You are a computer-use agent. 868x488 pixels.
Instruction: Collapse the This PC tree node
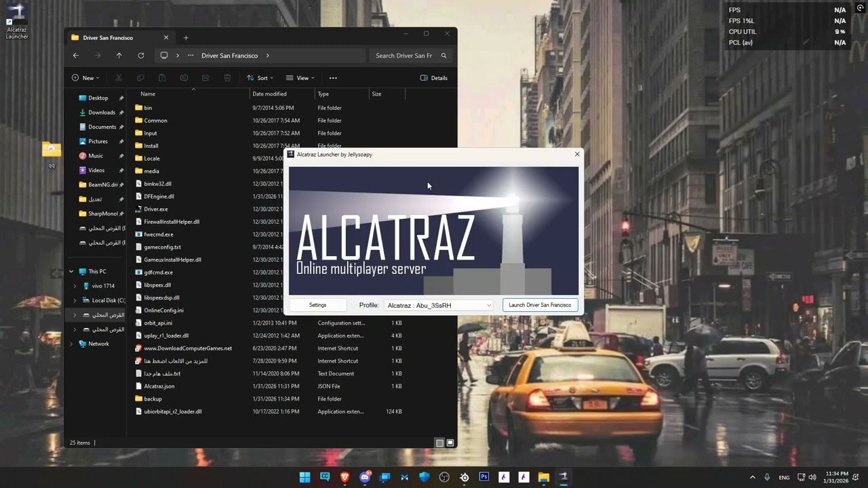pos(71,272)
